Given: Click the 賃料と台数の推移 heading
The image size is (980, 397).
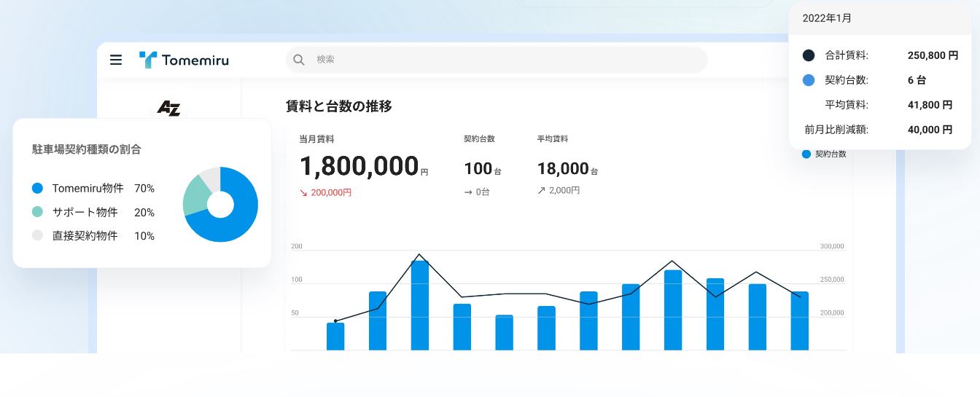Looking at the screenshot, I should 339,106.
